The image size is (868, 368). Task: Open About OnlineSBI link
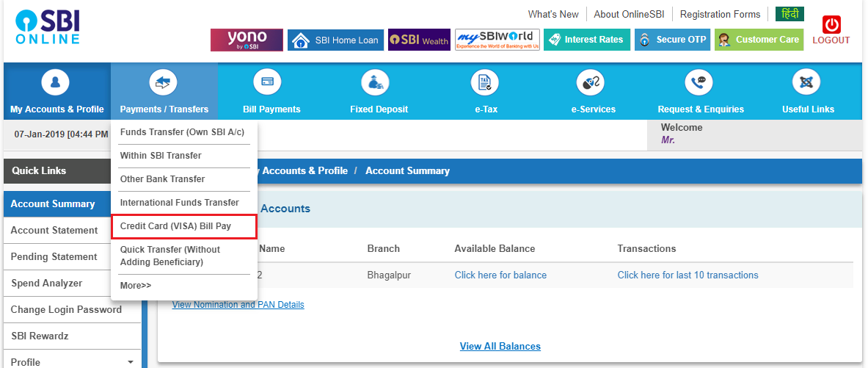click(x=629, y=15)
